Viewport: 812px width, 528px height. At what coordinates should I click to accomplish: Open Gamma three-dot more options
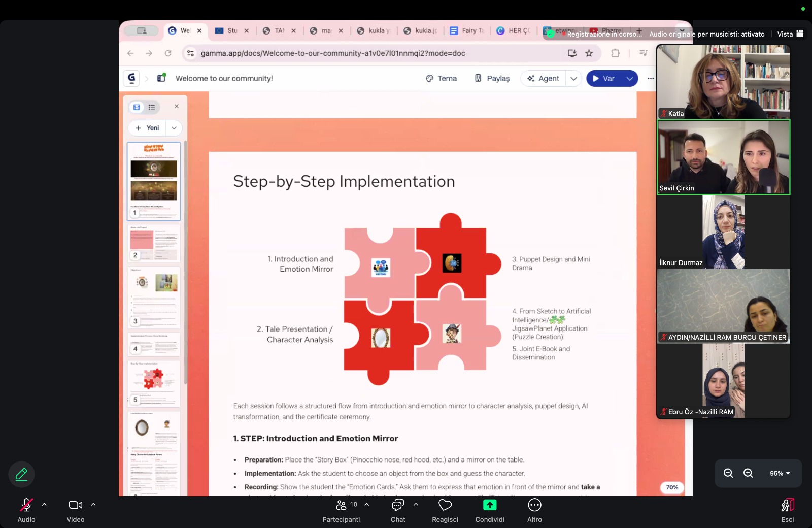651,78
